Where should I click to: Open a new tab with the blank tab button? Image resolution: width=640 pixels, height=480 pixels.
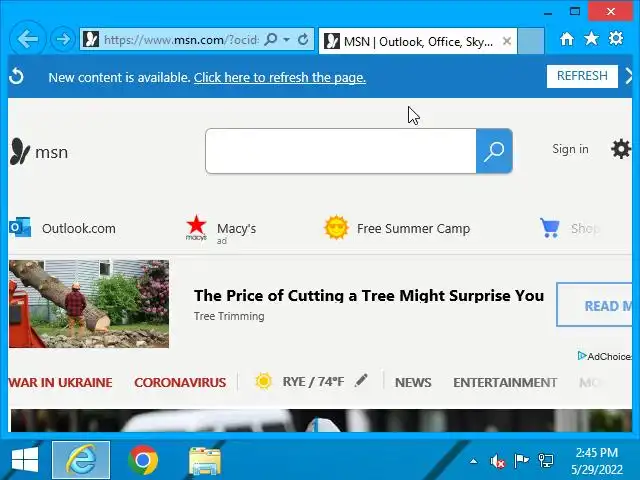point(531,41)
